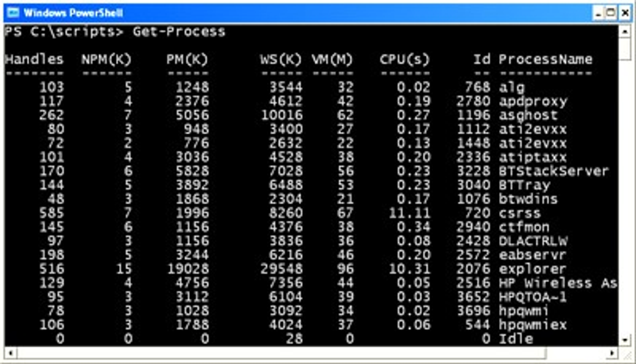Minimize the Windows PowerShell window
This screenshot has width=636, height=364.
tap(598, 13)
